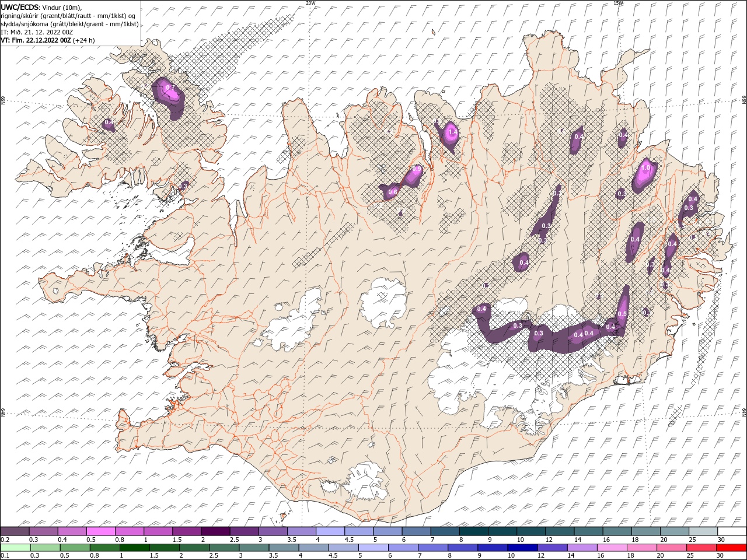Click the deep blue swatch between 10 and 12
The height and width of the screenshot is (560, 747).
point(522,547)
